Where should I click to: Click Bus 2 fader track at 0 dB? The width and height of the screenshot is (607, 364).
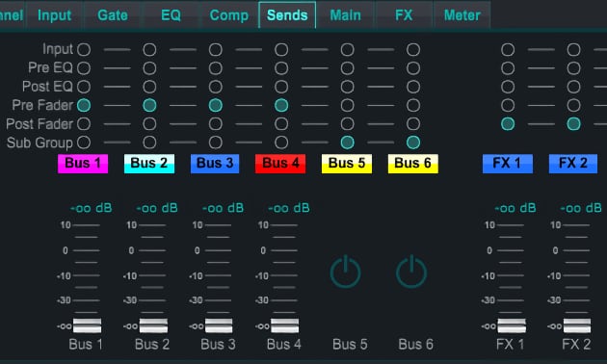point(152,250)
